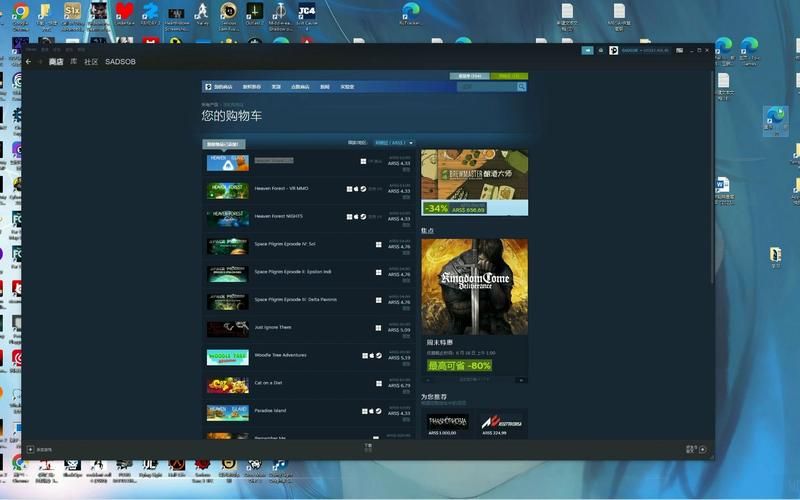The width and height of the screenshot is (800, 500).
Task: Open Google Chrome from desktop top-left
Action: pos(20,15)
